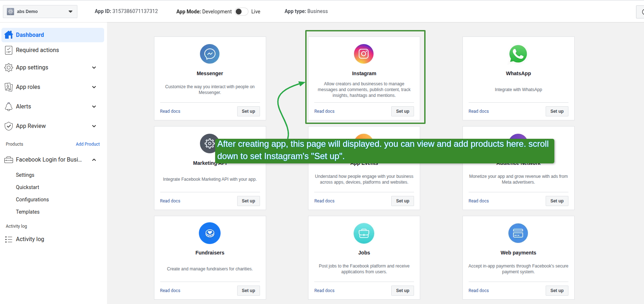Image resolution: width=644 pixels, height=304 pixels.
Task: Click the abs Demo app icon
Action: pyautogui.click(x=10, y=12)
